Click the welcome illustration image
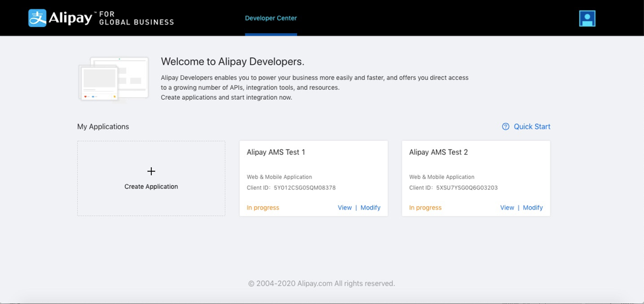The height and width of the screenshot is (304, 644). 113,80
